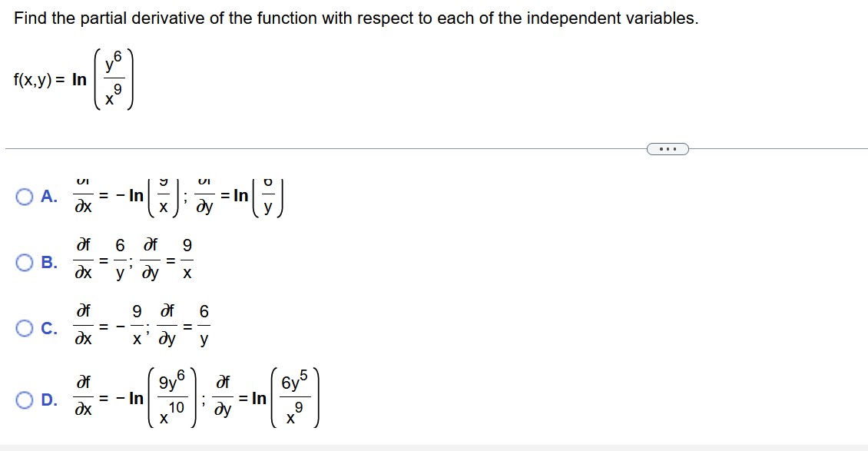Viewport: 868px width, 451px height.
Task: Click option A's answer formula
Action: click(x=177, y=197)
